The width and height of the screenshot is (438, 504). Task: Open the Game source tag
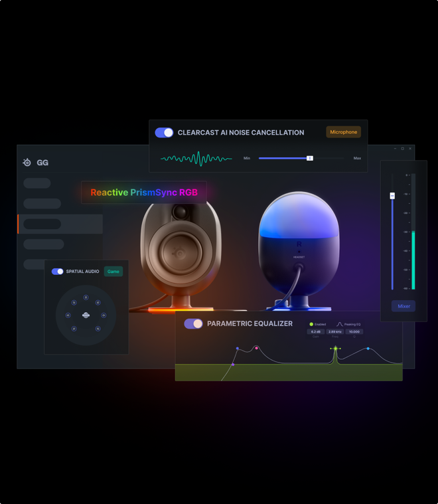point(113,272)
